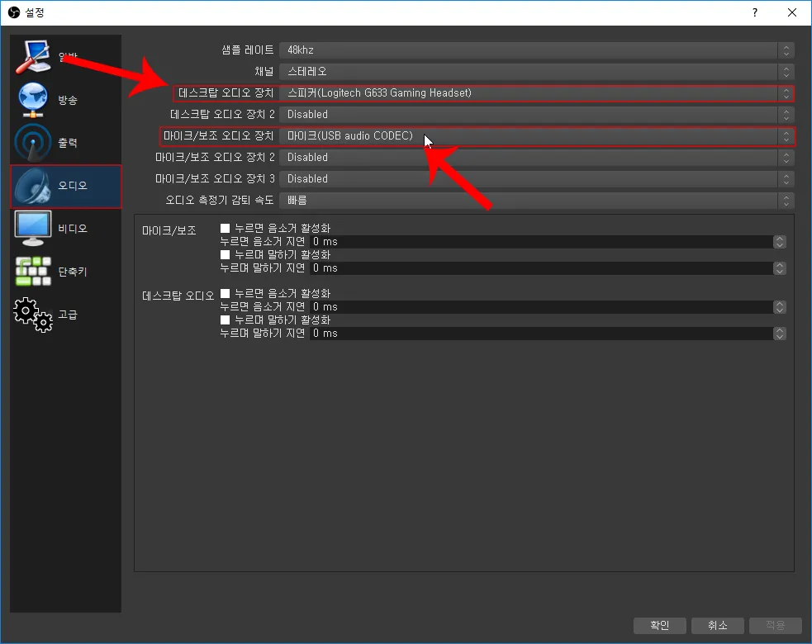
Task: Adjust 마이크/보조 누르면 음소거 지연 spinner arrows
Action: (x=780, y=242)
